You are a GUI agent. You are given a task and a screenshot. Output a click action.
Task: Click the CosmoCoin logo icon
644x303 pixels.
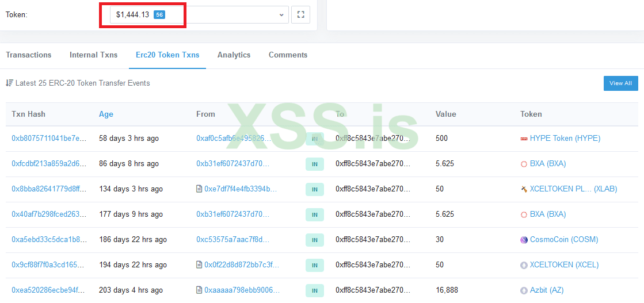click(x=524, y=240)
